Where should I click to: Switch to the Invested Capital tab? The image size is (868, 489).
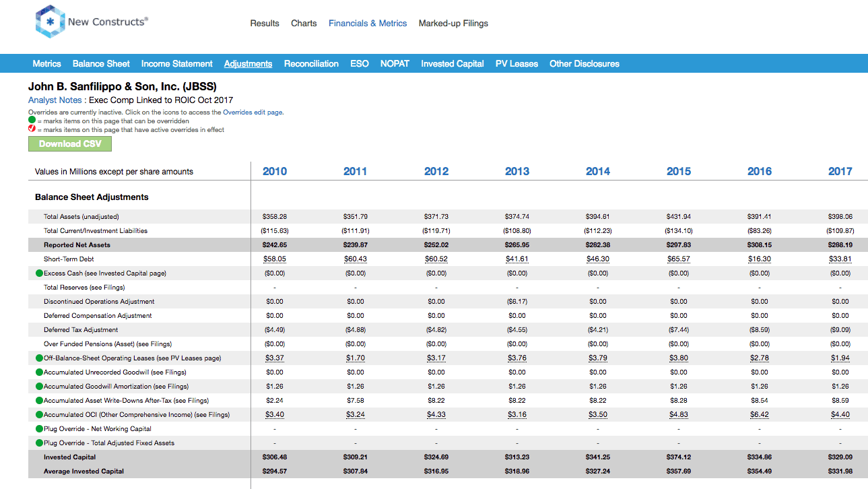tap(453, 64)
